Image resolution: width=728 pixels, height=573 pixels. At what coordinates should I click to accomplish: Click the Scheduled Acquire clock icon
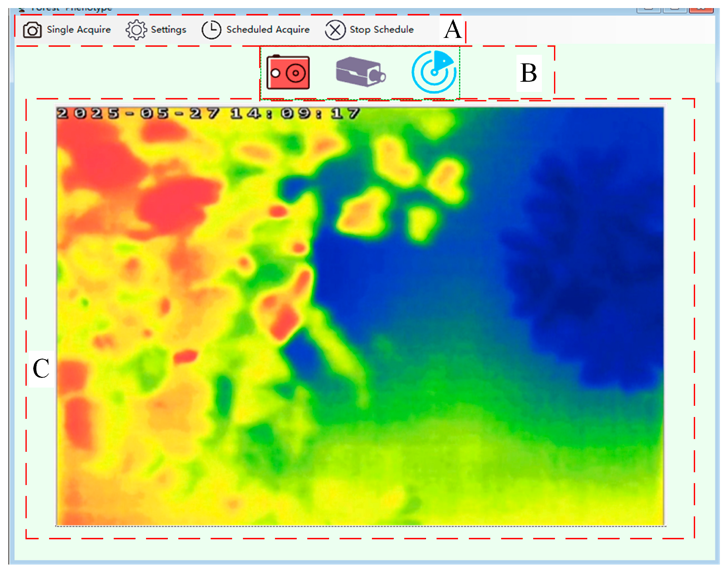[211, 30]
